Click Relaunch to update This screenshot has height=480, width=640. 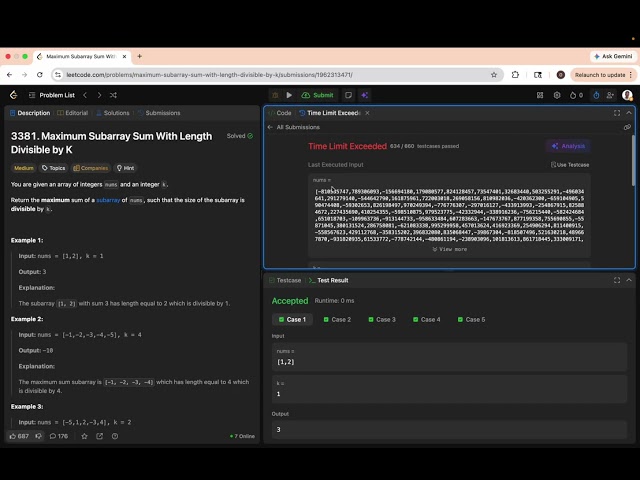pos(602,75)
